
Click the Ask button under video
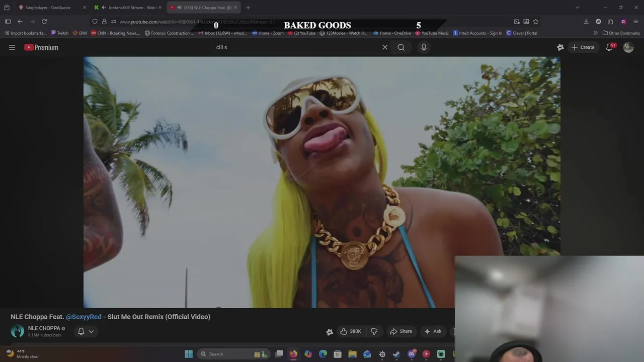(433, 331)
